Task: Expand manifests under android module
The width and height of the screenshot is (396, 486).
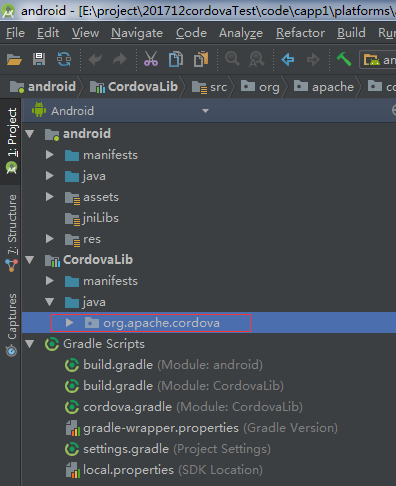Action: click(x=50, y=155)
